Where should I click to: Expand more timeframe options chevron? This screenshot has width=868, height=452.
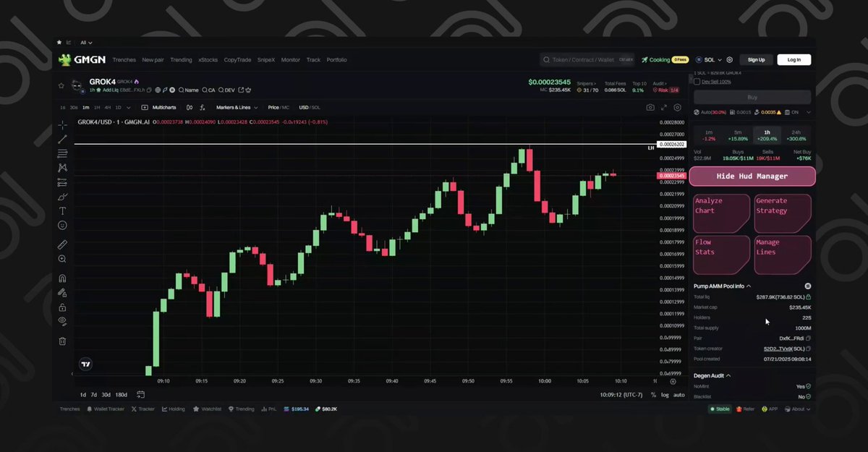(x=129, y=107)
